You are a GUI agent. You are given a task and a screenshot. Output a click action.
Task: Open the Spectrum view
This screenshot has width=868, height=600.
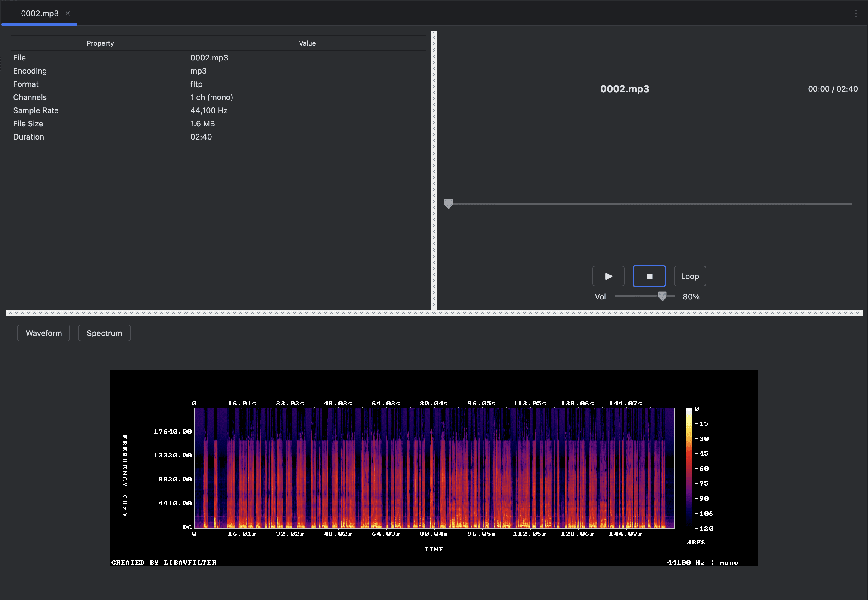click(104, 333)
